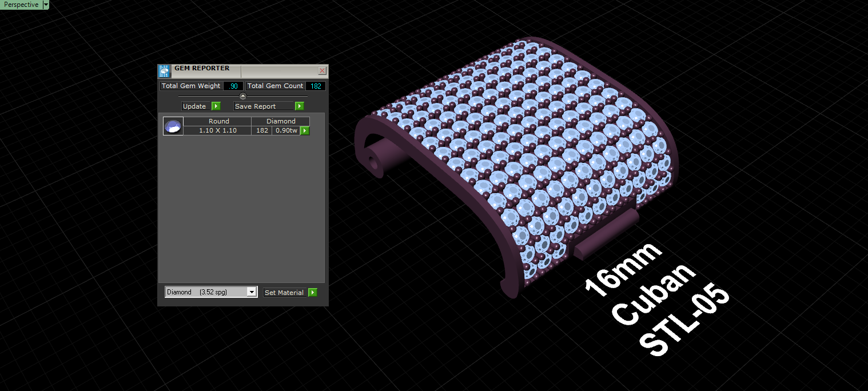
Task: Click the STL-05 text label in viewport
Action: click(684, 321)
